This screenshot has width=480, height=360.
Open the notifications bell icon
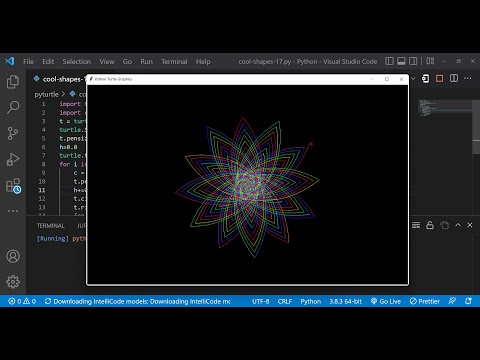pos(468,301)
